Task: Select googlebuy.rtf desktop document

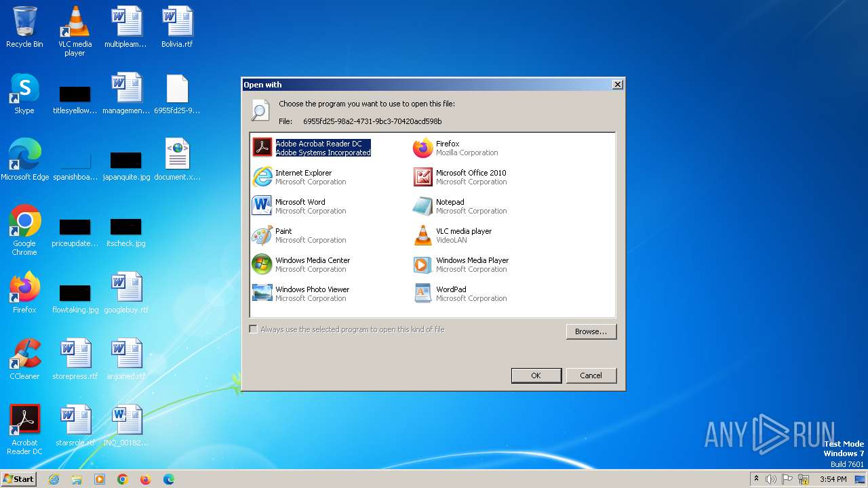Action: point(126,293)
